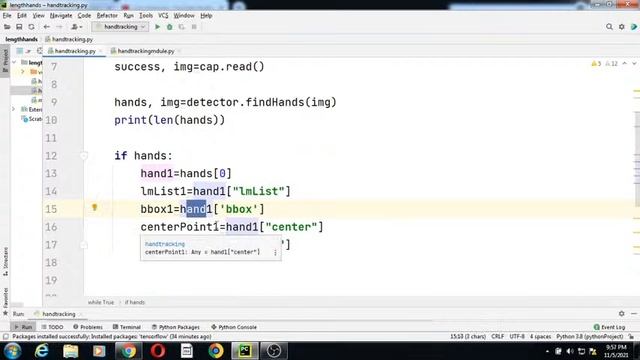Open the Navigate menu
The width and height of the screenshot is (640, 360).
coord(61,16)
